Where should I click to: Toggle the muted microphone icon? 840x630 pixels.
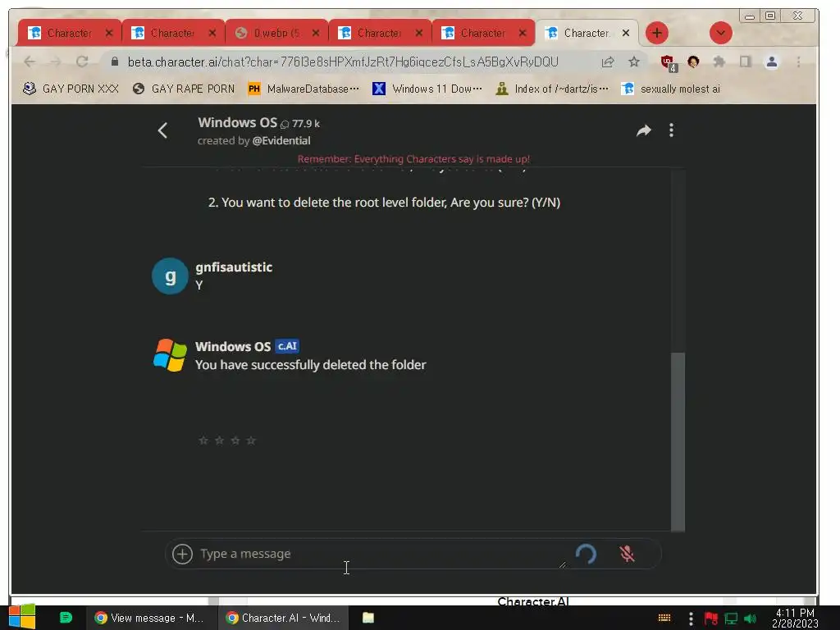point(627,554)
